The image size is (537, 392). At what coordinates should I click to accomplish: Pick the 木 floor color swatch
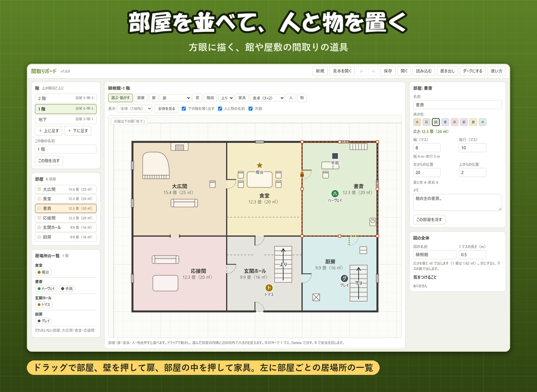(417, 122)
